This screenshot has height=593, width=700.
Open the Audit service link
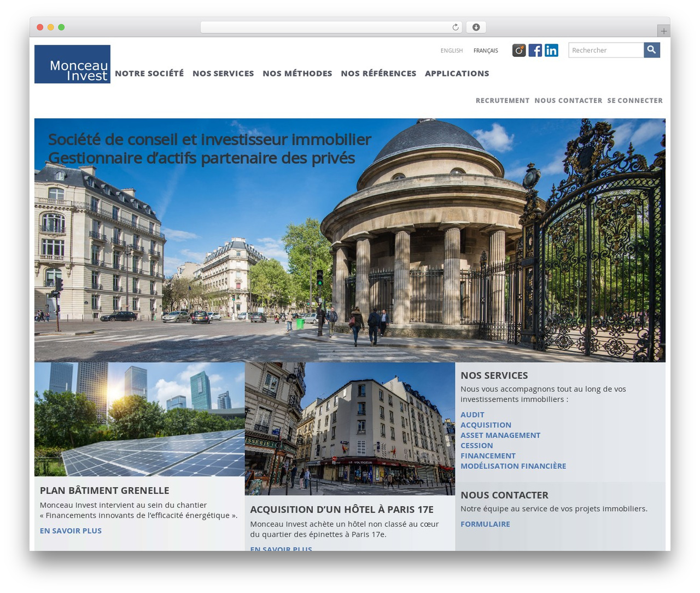472,415
